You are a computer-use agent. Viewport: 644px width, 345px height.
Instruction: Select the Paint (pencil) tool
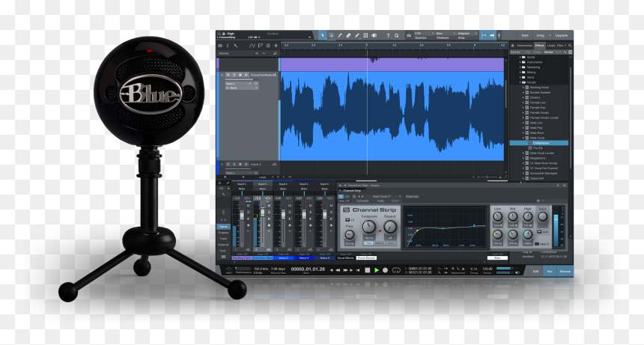point(357,35)
